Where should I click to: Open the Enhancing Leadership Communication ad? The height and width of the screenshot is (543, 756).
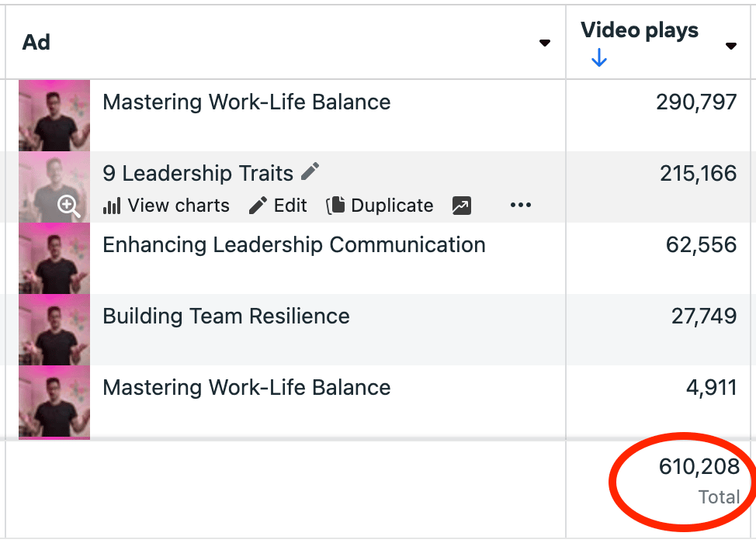tap(293, 245)
